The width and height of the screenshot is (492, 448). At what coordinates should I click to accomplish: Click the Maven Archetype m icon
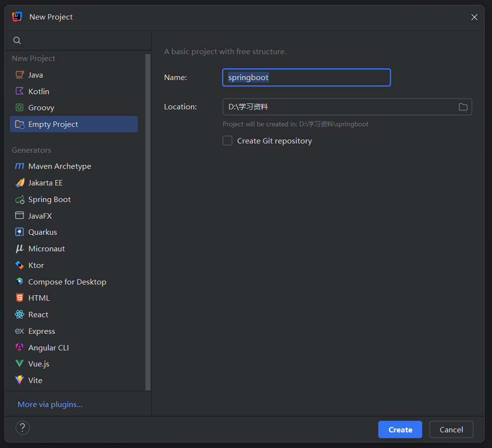click(x=20, y=166)
